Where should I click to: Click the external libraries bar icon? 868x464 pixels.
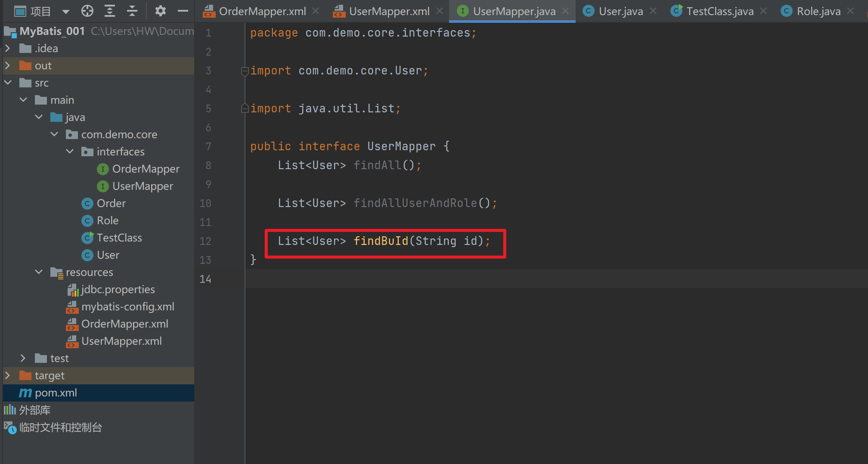[x=10, y=410]
